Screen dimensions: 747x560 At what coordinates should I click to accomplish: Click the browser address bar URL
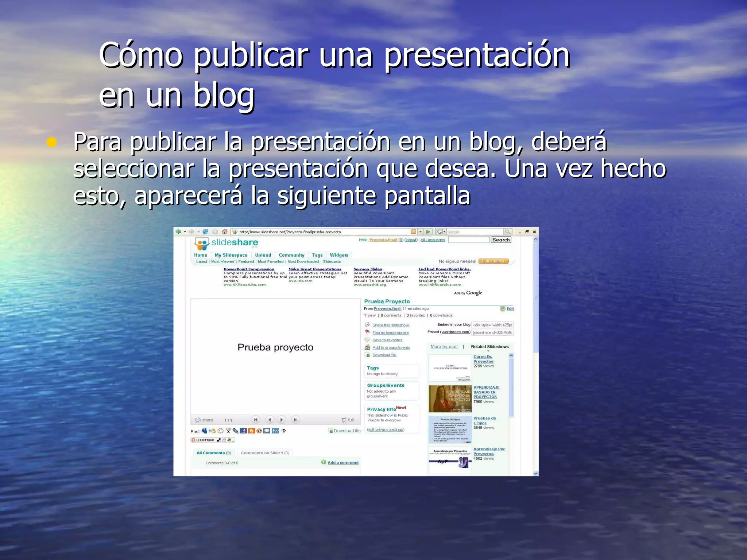point(323,232)
